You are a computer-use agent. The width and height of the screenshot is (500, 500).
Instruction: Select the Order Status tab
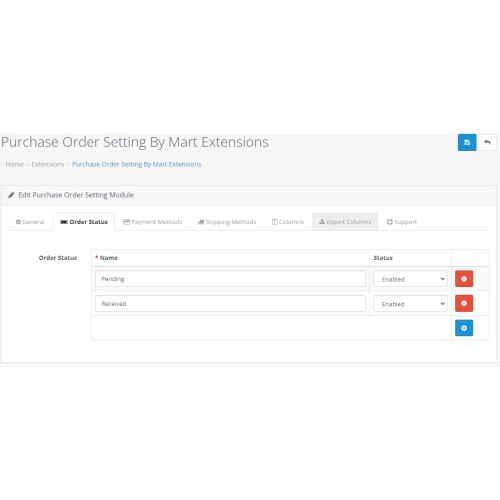coord(84,222)
